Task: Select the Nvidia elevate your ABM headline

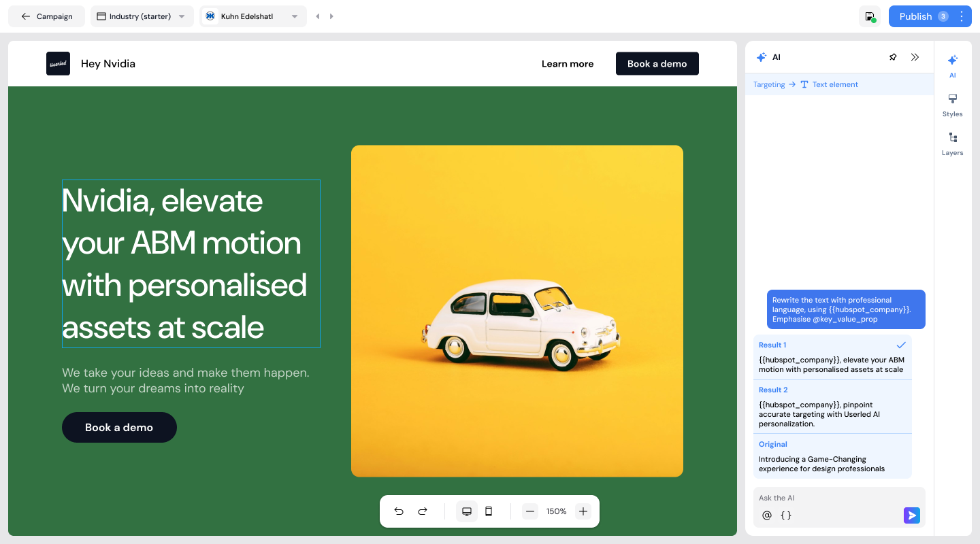Action: point(191,264)
